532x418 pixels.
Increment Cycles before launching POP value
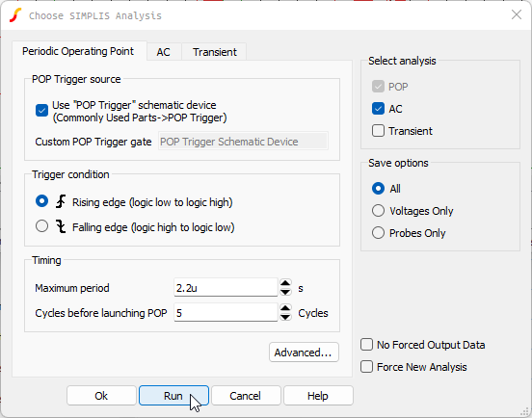285,308
